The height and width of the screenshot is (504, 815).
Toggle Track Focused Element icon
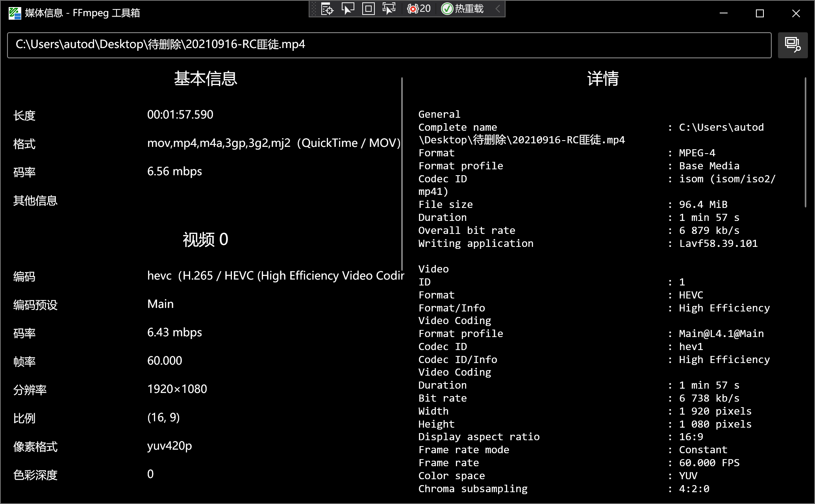[389, 9]
